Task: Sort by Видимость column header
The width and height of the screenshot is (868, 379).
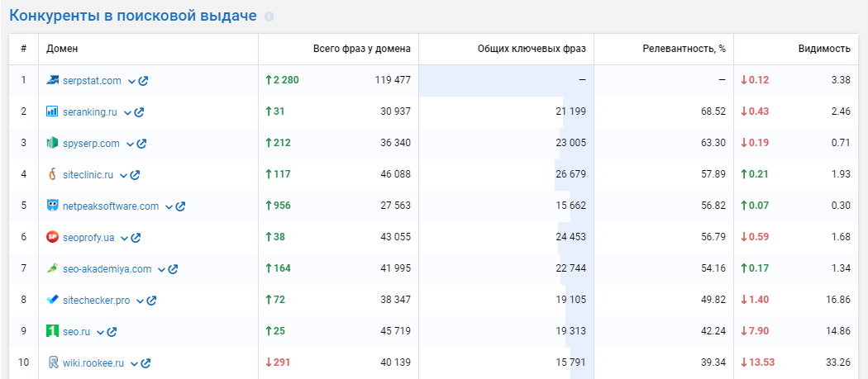Action: (x=823, y=49)
